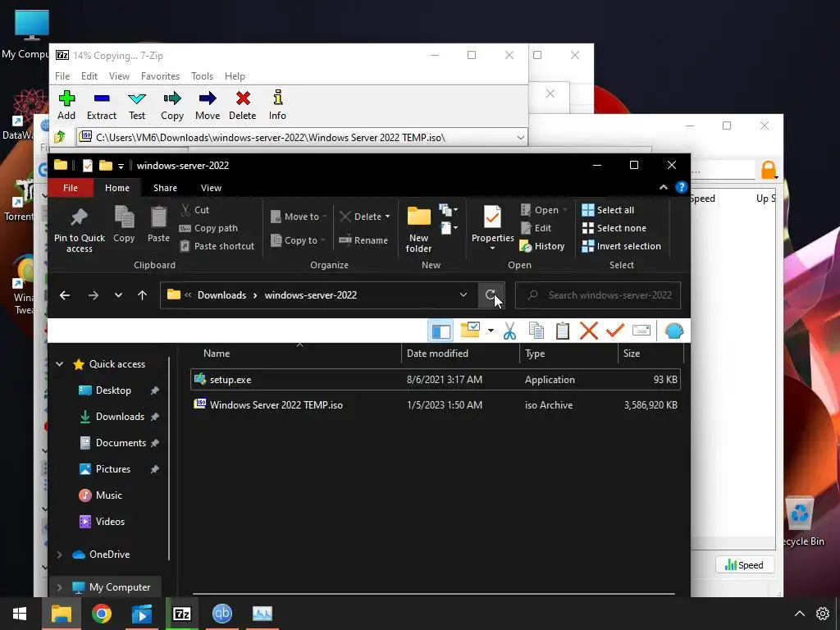Image resolution: width=840 pixels, height=630 pixels.
Task: Click the Info icon in 7-Zip
Action: pos(277,98)
